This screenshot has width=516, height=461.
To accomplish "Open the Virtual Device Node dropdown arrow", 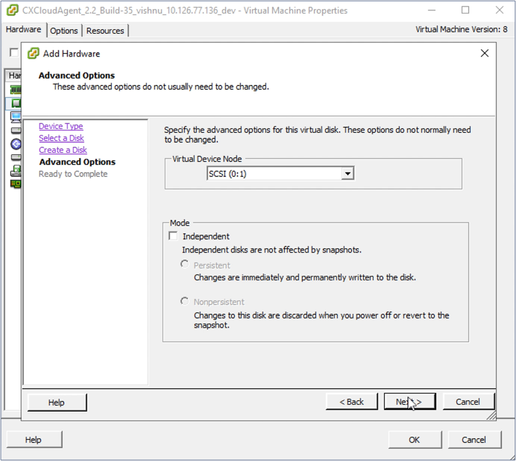I will coord(347,173).
